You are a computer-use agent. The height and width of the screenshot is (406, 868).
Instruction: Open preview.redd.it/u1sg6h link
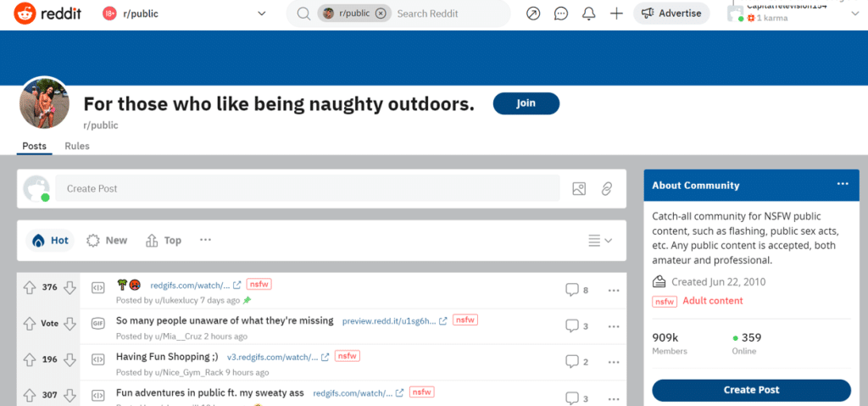click(394, 320)
